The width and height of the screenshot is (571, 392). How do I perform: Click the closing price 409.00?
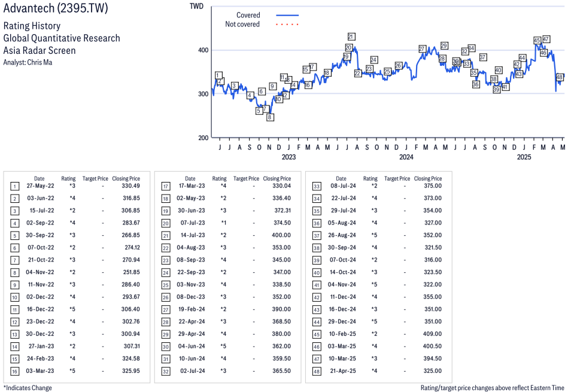[x=432, y=334]
